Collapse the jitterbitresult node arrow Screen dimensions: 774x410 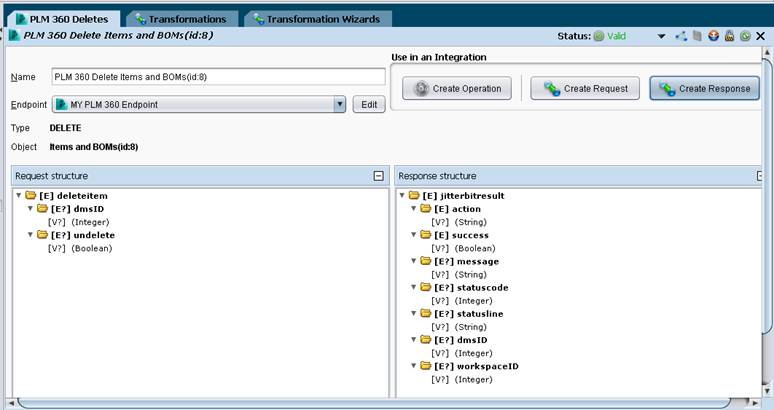click(402, 195)
